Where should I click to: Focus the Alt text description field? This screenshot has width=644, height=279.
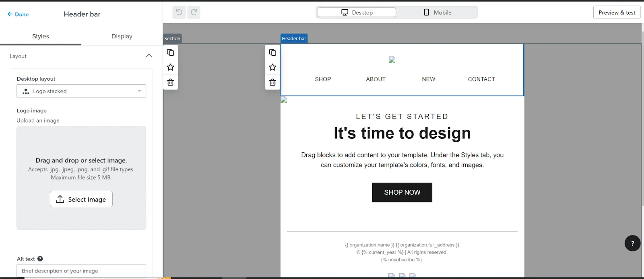pyautogui.click(x=81, y=271)
